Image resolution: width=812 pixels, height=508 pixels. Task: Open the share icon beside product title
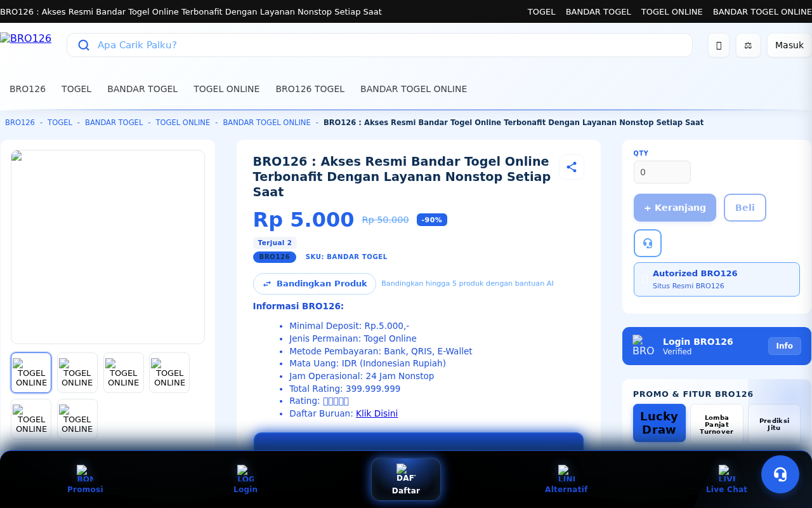(x=572, y=167)
